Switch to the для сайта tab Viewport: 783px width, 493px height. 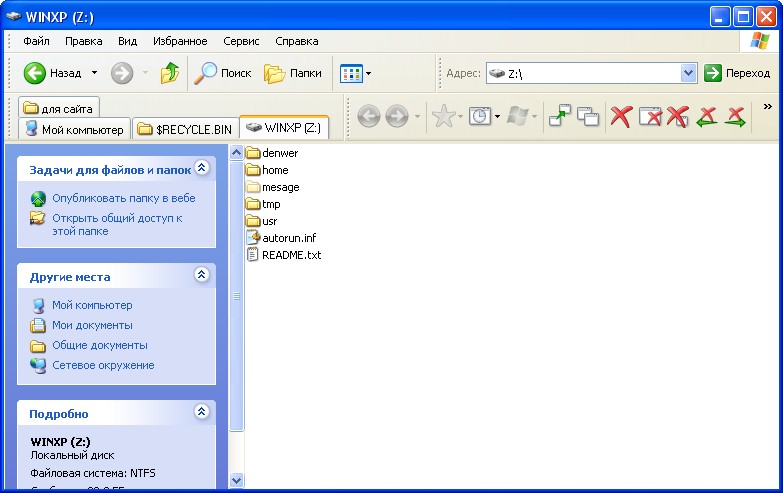point(59,108)
